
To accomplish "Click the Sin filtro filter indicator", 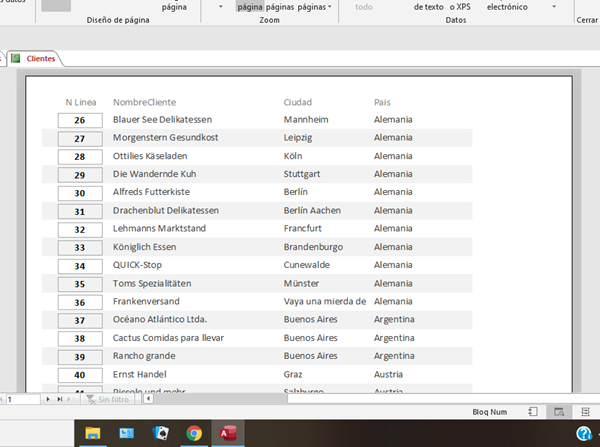I will [108, 399].
